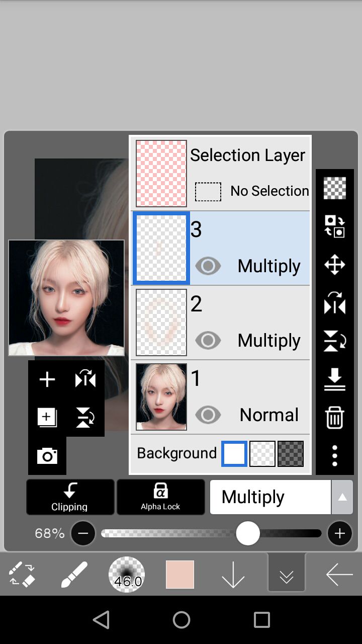
Task: Open the three-dot more options menu
Action: pyautogui.click(x=335, y=456)
